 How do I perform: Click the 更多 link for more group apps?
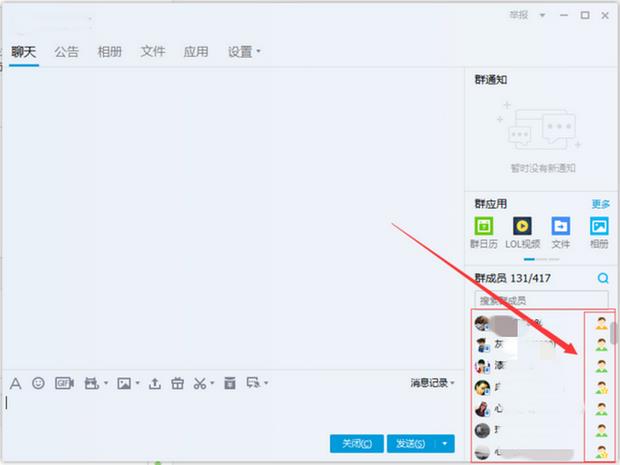(x=600, y=203)
